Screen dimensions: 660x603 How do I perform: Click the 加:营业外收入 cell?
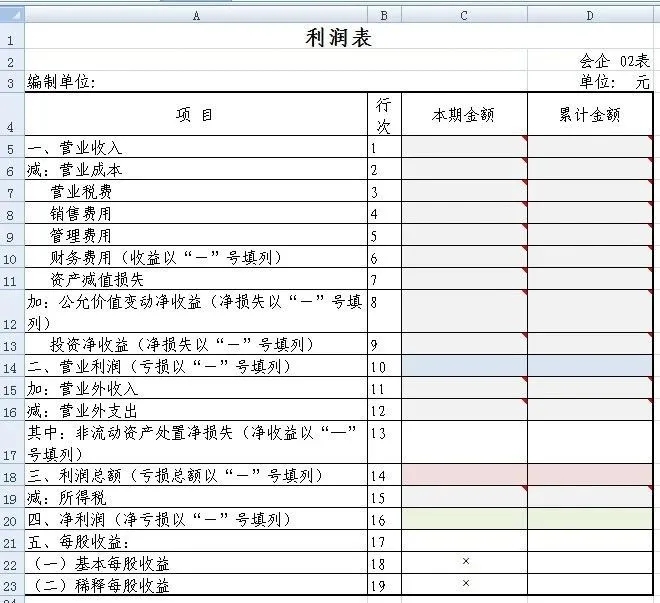(196, 388)
